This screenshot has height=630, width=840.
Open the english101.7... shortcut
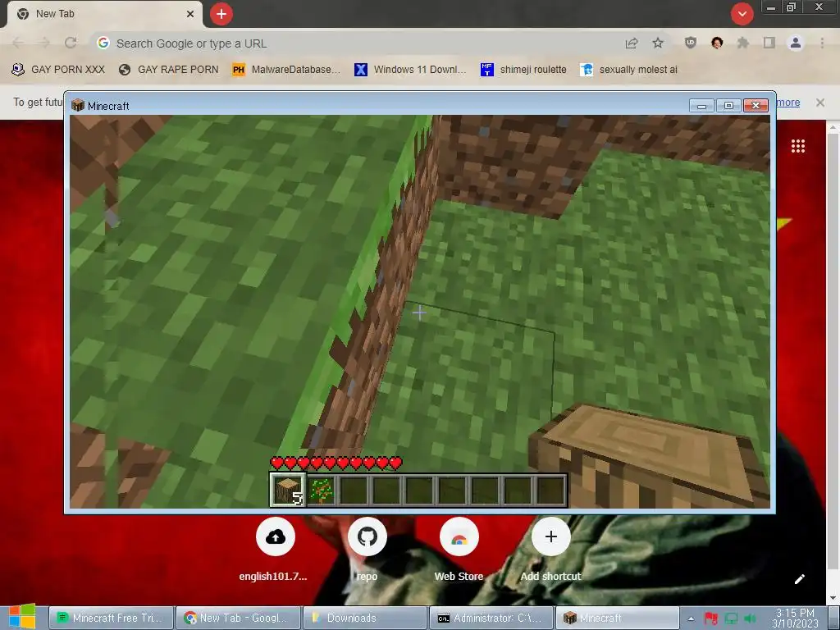[276, 536]
